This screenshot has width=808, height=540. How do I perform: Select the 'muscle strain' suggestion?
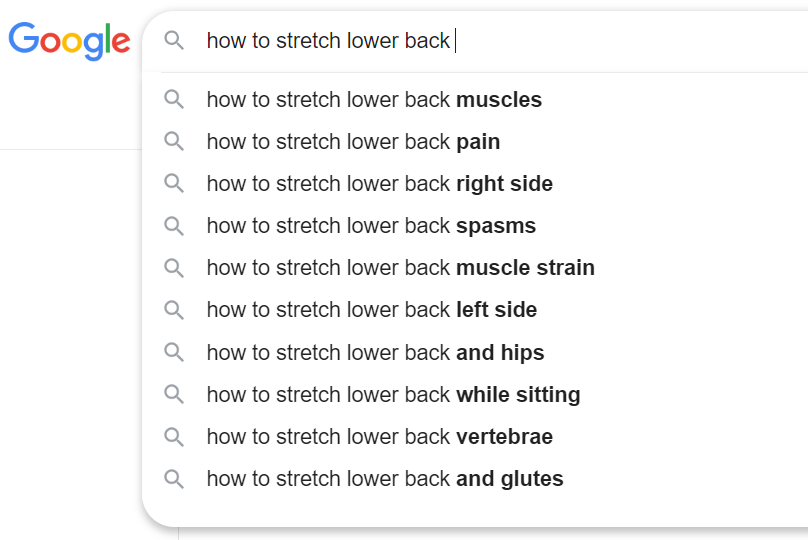click(x=400, y=268)
